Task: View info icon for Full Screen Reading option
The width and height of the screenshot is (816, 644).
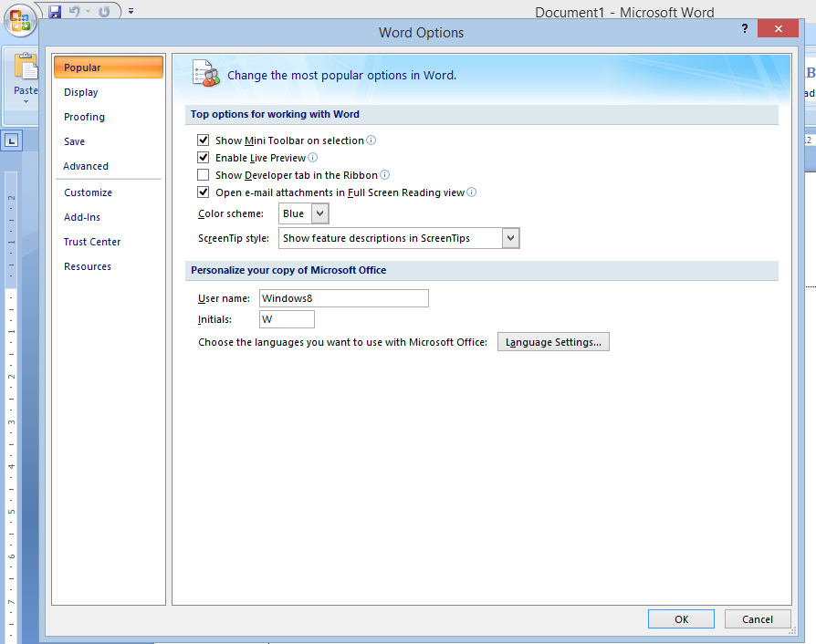Action: (471, 192)
